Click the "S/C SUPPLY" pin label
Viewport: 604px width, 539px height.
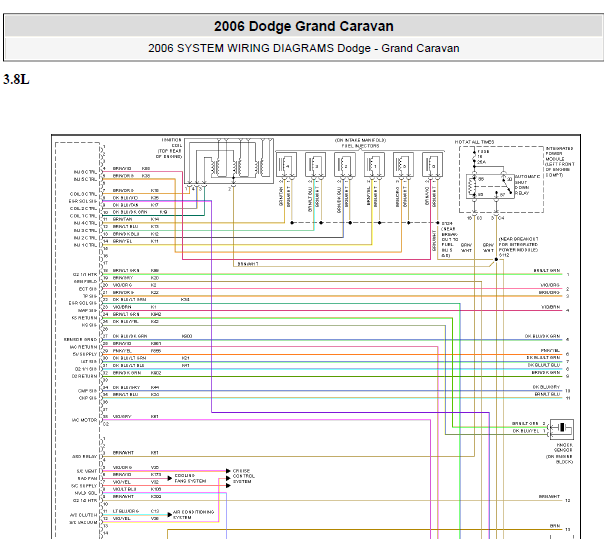[x=84, y=486]
